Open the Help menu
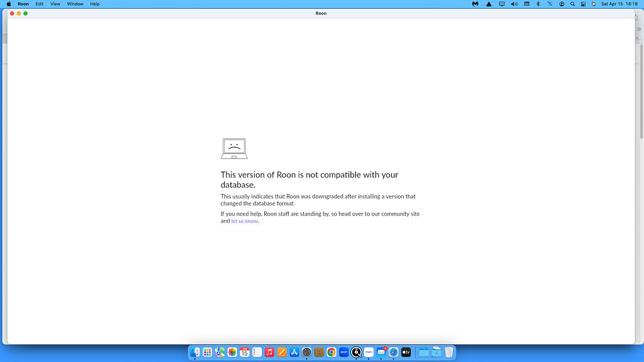Screen dimensions: 644x362 (94, 4)
